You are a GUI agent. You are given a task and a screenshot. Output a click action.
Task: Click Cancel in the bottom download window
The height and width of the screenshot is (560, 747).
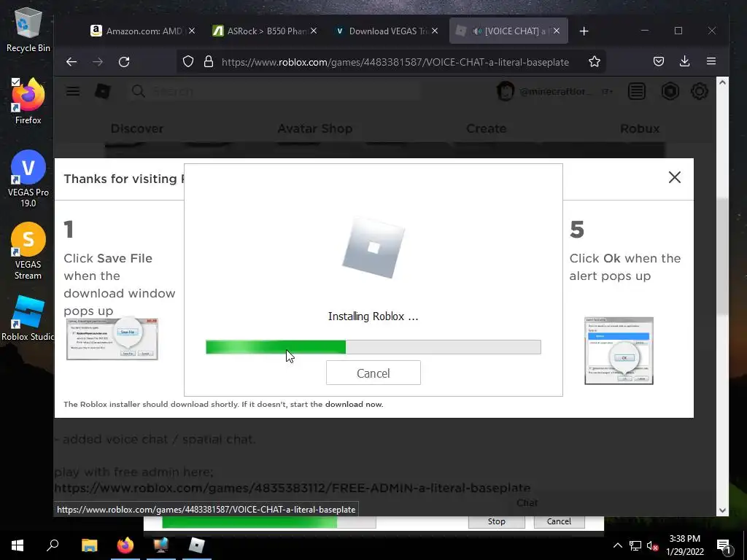[x=559, y=521]
